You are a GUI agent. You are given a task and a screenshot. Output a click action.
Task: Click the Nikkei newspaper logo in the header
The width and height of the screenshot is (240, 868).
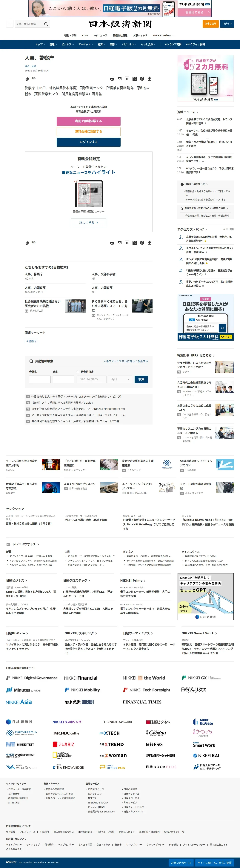pos(120,24)
